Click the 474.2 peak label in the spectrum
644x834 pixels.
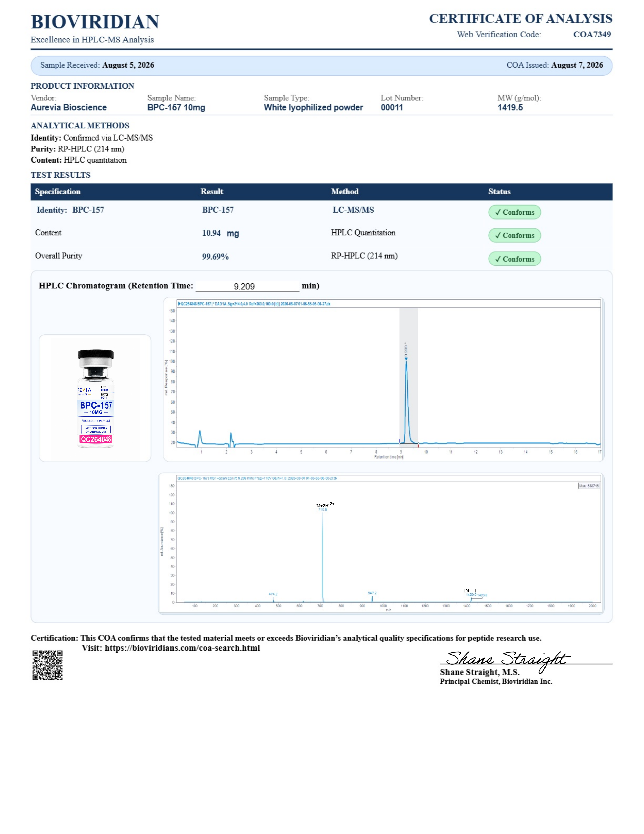pos(273,594)
